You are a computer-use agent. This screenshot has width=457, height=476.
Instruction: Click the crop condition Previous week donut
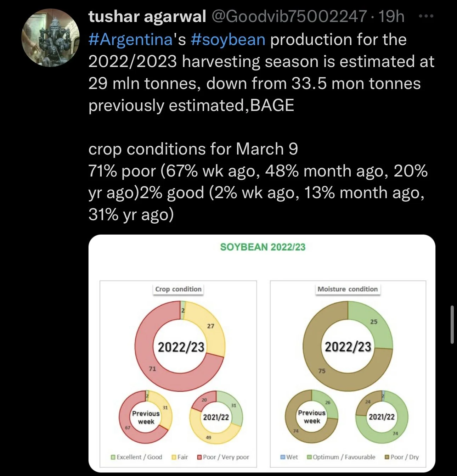click(146, 417)
